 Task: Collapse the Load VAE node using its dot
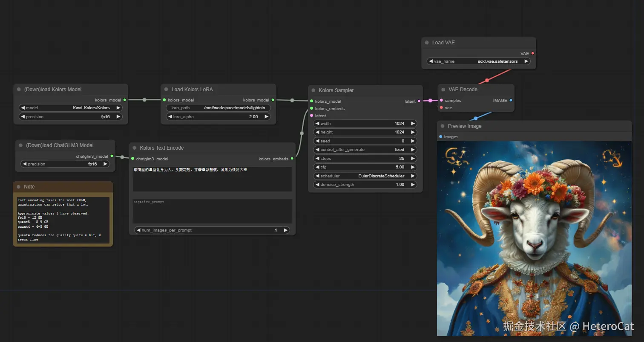(426, 43)
